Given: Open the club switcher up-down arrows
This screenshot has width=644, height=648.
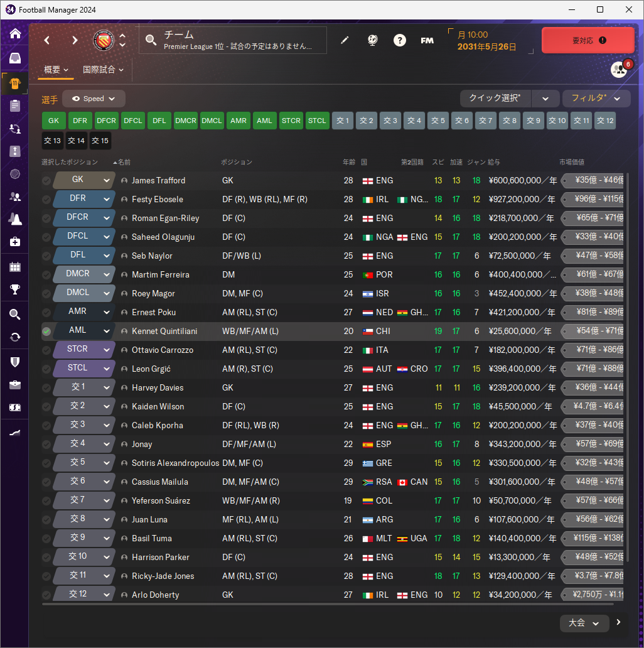Looking at the screenshot, I should (x=122, y=40).
